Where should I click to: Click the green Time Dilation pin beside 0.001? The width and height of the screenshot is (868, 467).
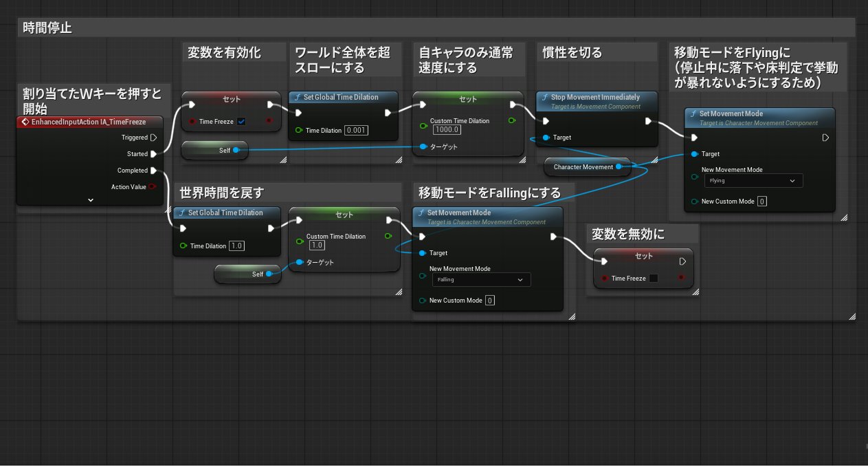click(298, 131)
